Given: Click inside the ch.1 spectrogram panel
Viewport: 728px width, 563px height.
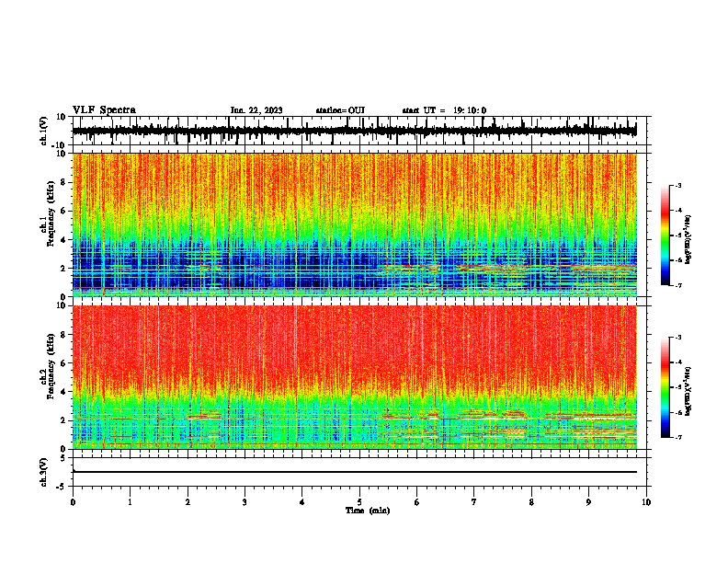Looking at the screenshot, I should point(354,224).
